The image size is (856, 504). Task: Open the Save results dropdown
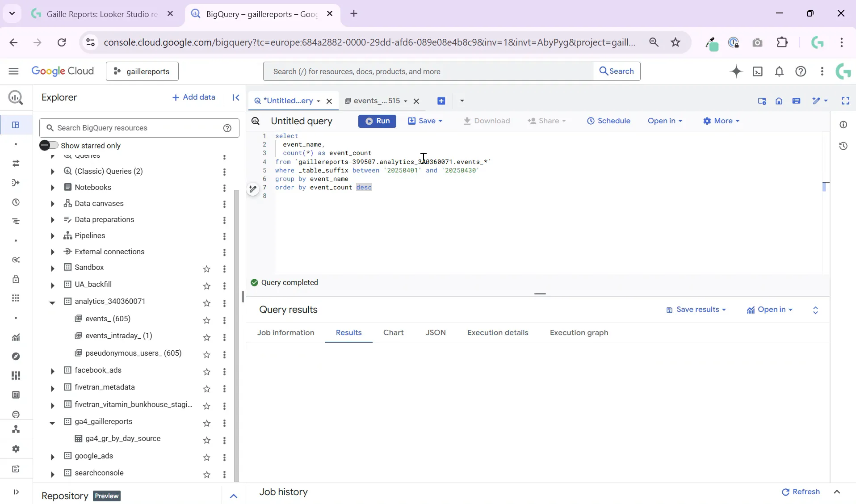click(696, 310)
